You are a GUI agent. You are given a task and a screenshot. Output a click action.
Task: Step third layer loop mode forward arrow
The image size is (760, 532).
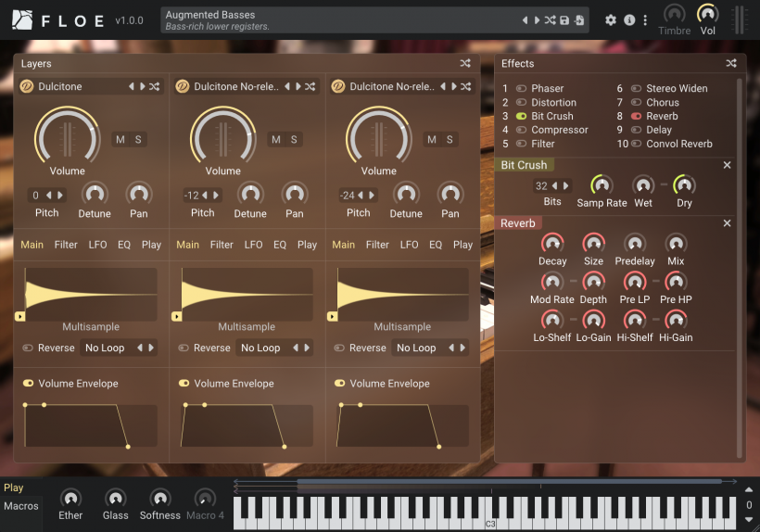[x=462, y=348]
